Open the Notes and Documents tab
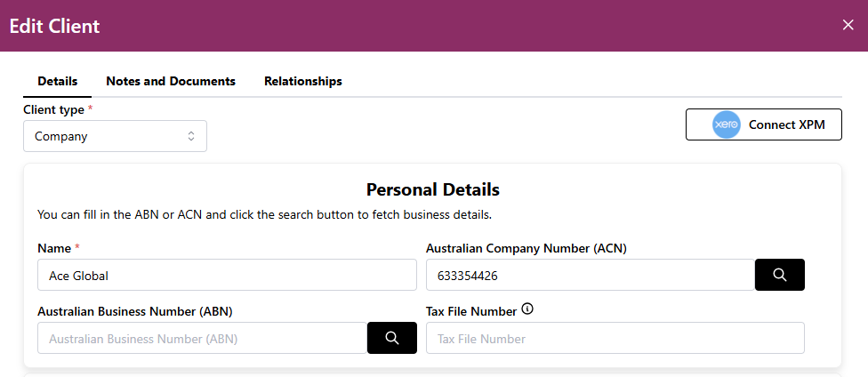868x377 pixels. 171,81
